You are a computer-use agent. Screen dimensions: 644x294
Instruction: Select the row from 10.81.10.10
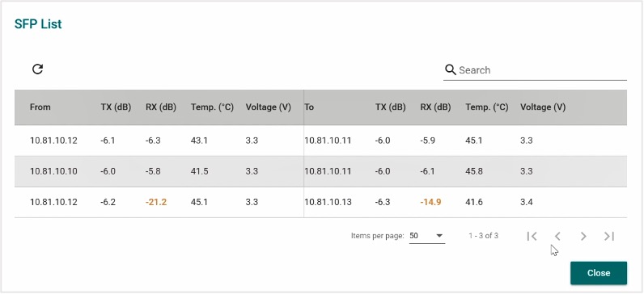pyautogui.click(x=320, y=171)
